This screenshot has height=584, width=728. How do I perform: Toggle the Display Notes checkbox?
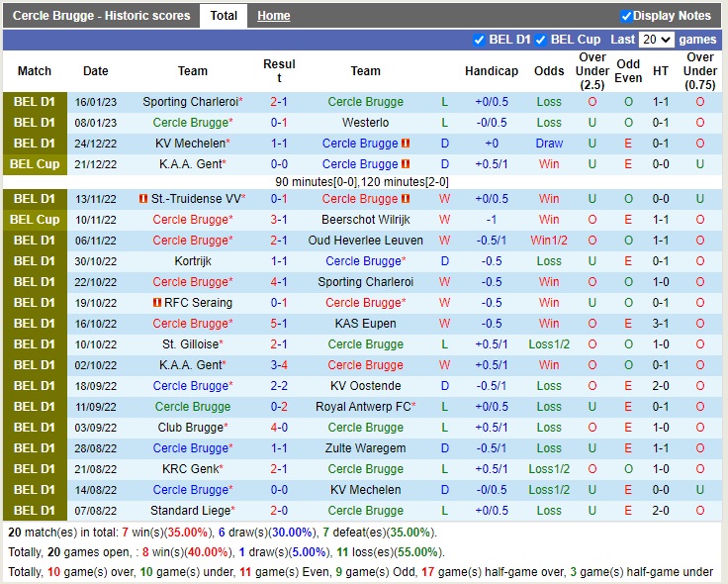[x=626, y=16]
